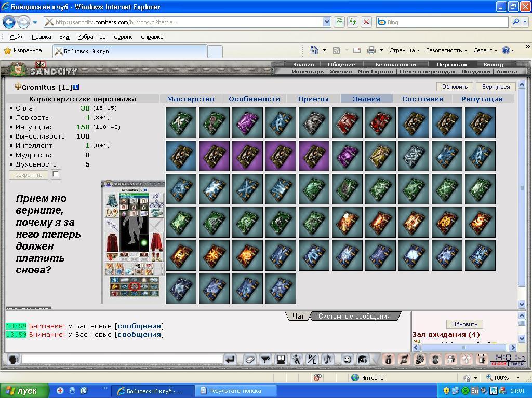Open the Избранное menu in menu bar
The height and width of the screenshot is (398, 532).
91,37
